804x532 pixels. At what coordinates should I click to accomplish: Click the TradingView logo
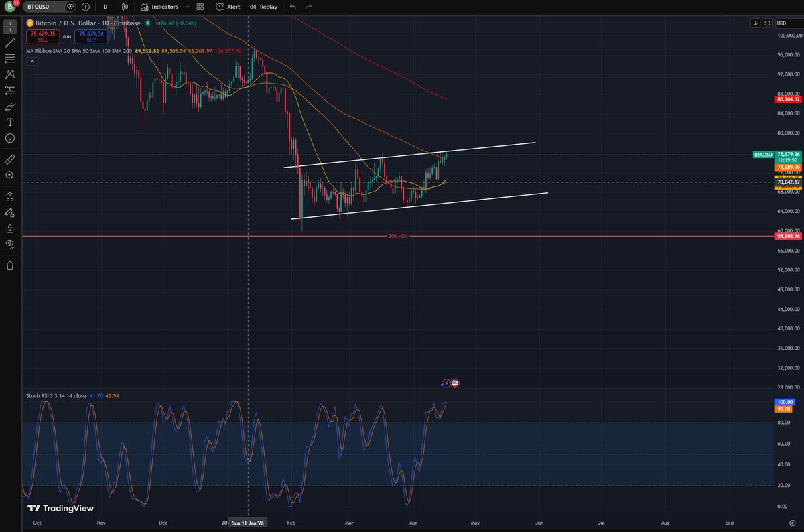pos(60,509)
